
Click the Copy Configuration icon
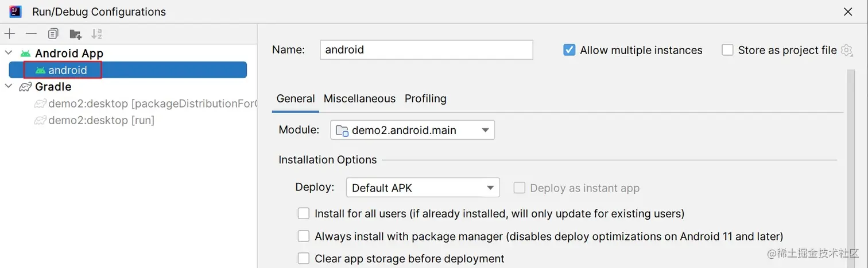click(53, 34)
